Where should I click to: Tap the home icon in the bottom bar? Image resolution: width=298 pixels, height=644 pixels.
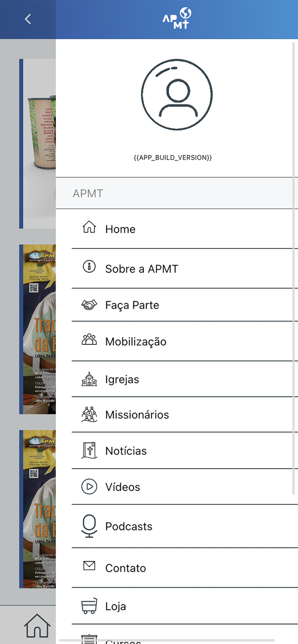[x=37, y=625]
